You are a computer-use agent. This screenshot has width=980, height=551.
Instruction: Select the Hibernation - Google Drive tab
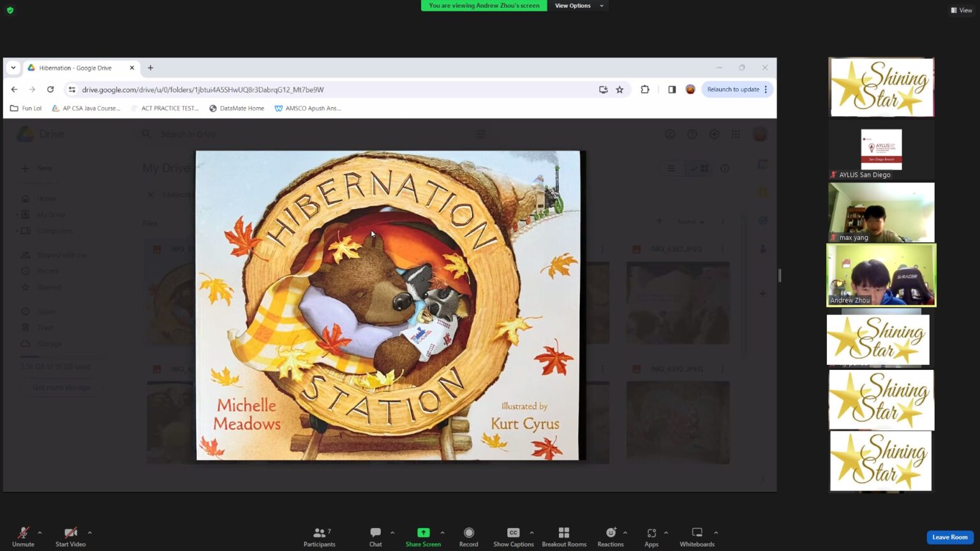pos(81,68)
